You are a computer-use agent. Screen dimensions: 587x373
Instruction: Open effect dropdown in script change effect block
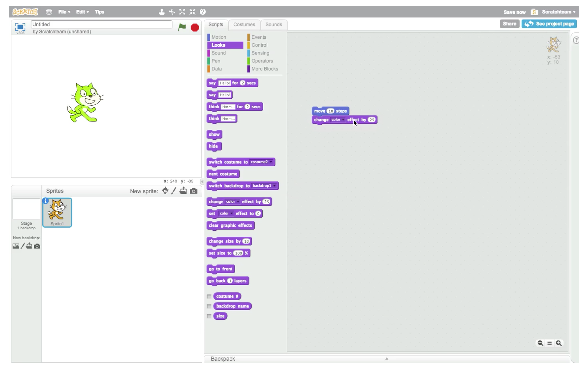pyautogui.click(x=338, y=120)
